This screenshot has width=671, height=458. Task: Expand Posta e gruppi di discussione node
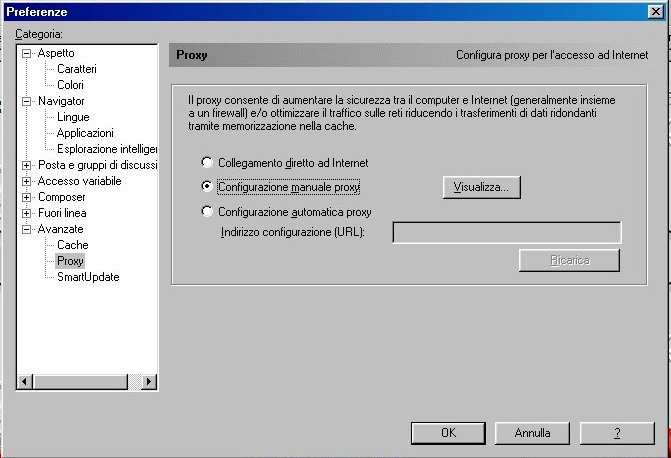pos(27,165)
